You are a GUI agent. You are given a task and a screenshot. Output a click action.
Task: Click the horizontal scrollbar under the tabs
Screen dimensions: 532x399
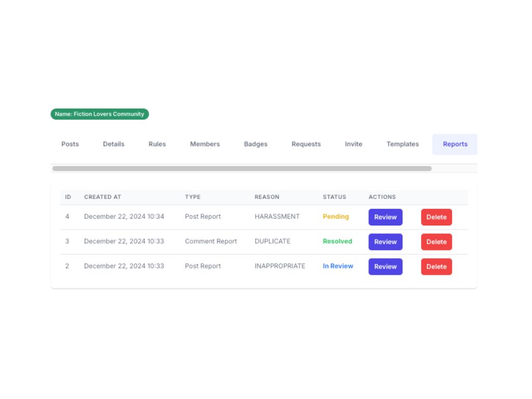(x=242, y=168)
